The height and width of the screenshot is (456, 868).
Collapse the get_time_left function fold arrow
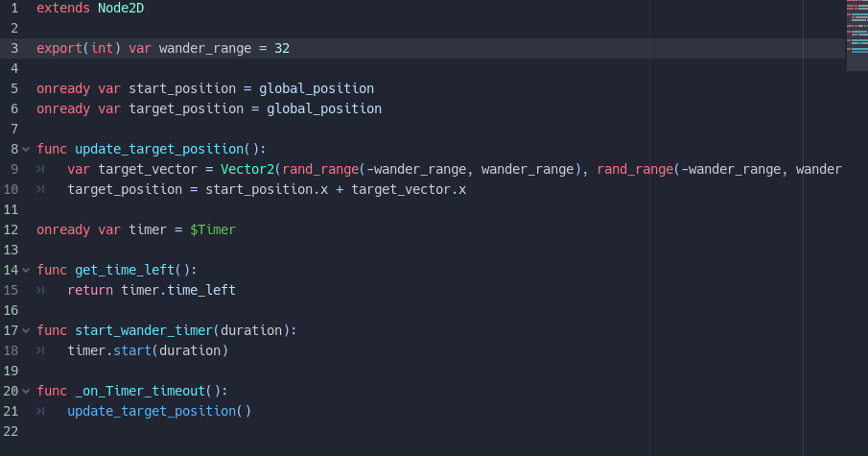click(x=26, y=270)
